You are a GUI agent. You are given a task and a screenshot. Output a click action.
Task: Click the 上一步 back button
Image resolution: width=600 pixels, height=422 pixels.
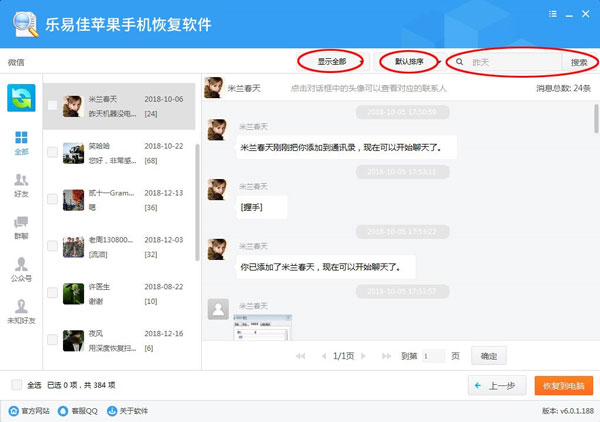[x=497, y=386]
